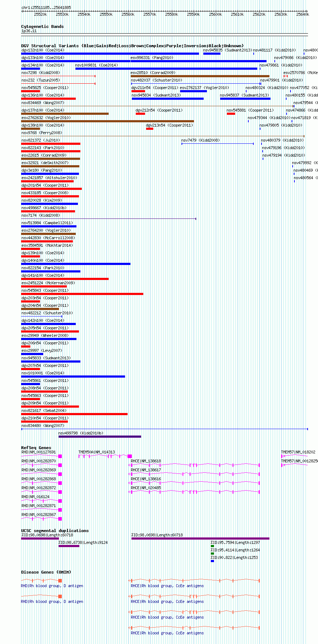Click segmental duplication %ID:98.6738|Length:9124
The image size is (318, 644).
(x=69, y=546)
